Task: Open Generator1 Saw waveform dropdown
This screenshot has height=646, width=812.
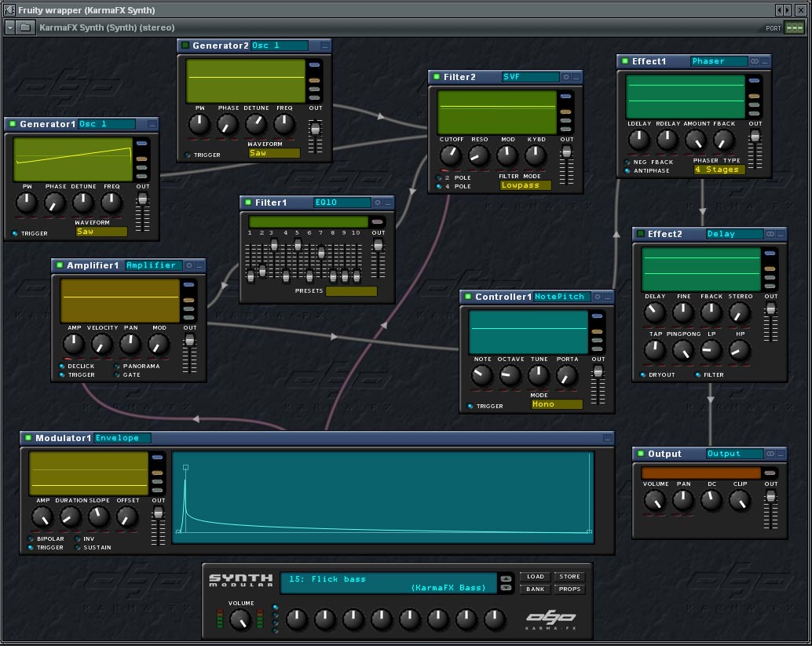Action: pos(101,232)
